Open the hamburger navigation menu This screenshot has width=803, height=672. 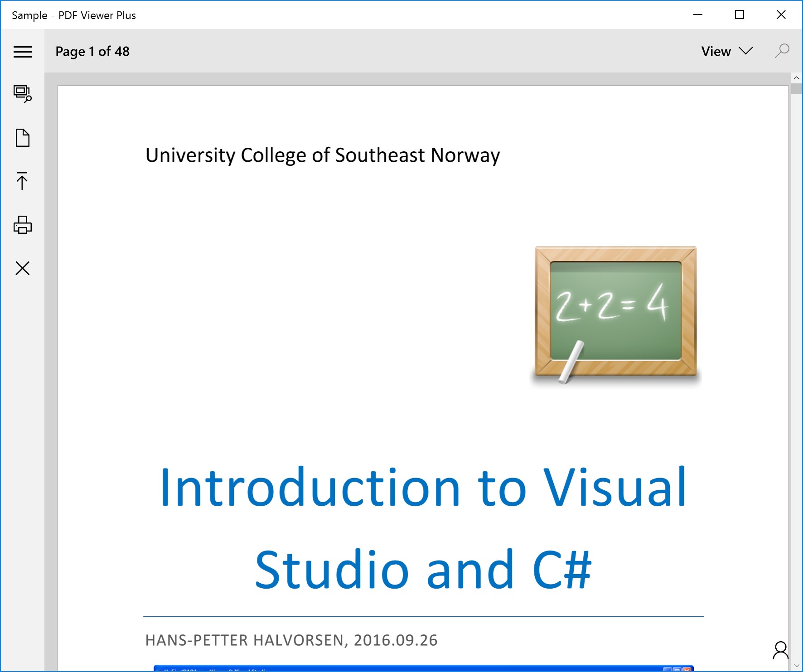coord(22,52)
